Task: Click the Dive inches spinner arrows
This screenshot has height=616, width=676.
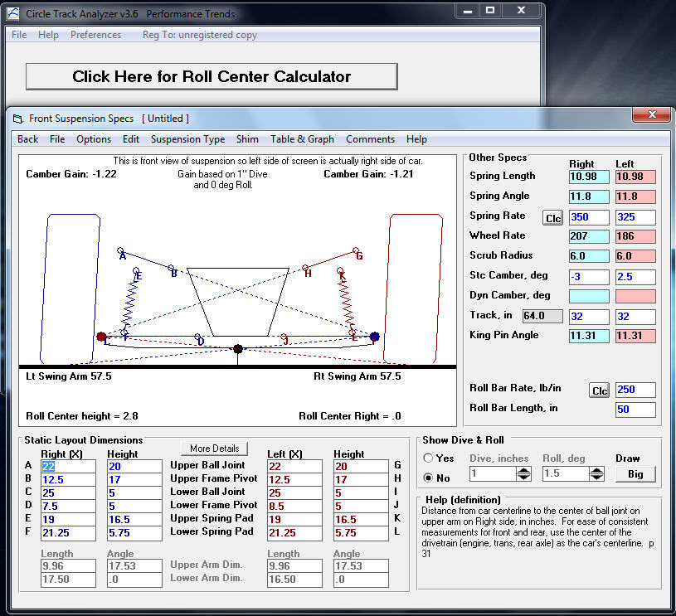Action: point(523,473)
